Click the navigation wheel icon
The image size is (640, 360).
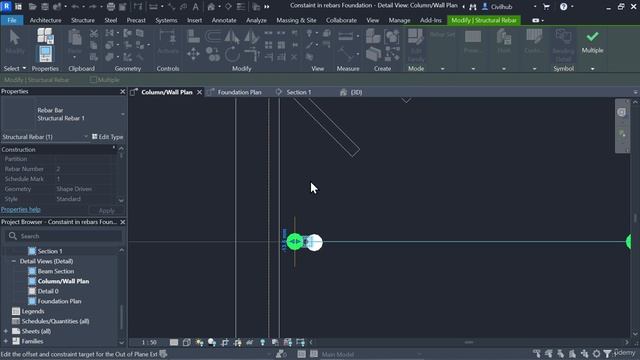tap(621, 112)
